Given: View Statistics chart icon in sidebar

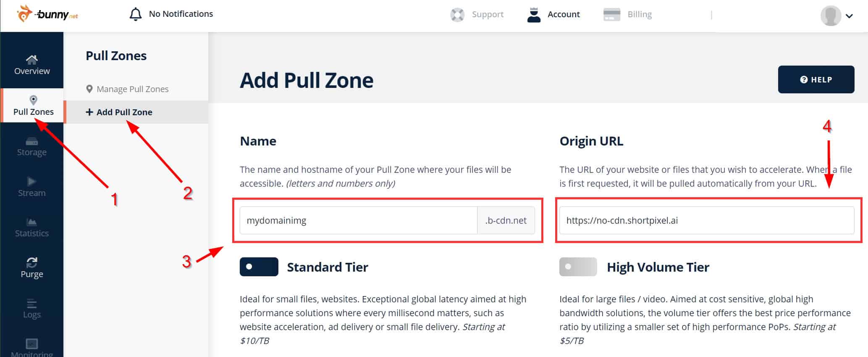Looking at the screenshot, I should point(32,222).
